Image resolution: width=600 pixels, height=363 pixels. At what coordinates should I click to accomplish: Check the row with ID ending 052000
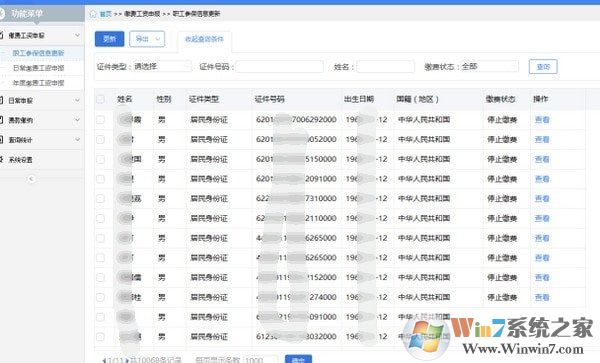click(100, 140)
